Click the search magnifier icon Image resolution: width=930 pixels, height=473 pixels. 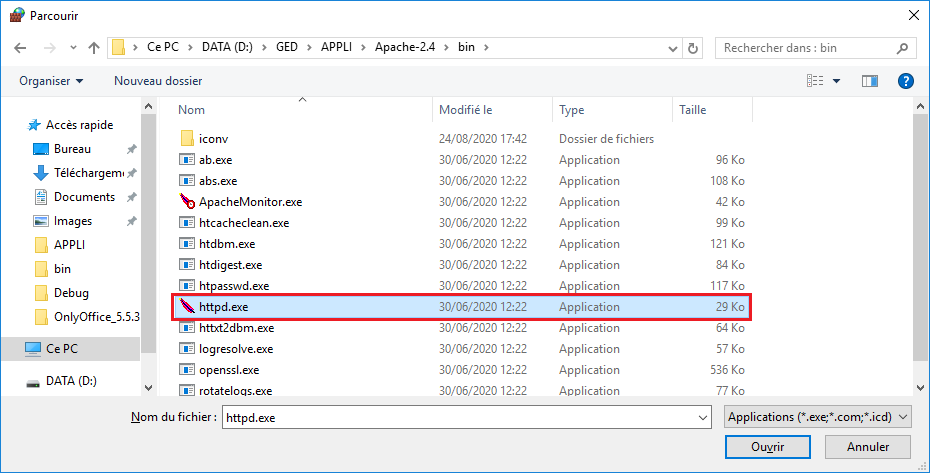(x=901, y=47)
